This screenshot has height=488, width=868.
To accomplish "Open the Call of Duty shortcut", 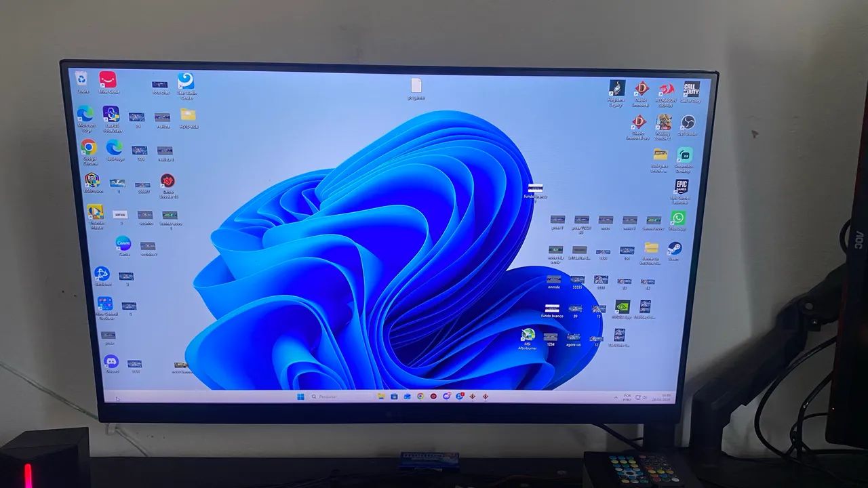I will coord(691,91).
